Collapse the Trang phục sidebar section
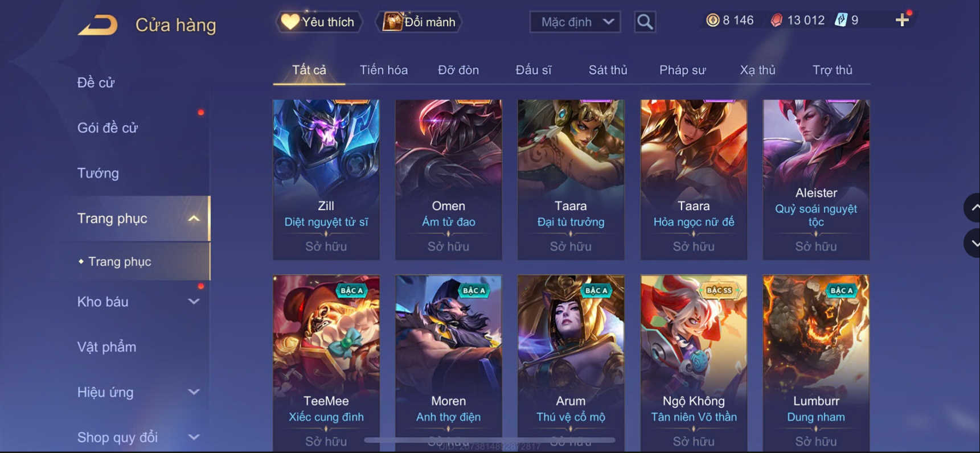The image size is (980, 453). 194,219
